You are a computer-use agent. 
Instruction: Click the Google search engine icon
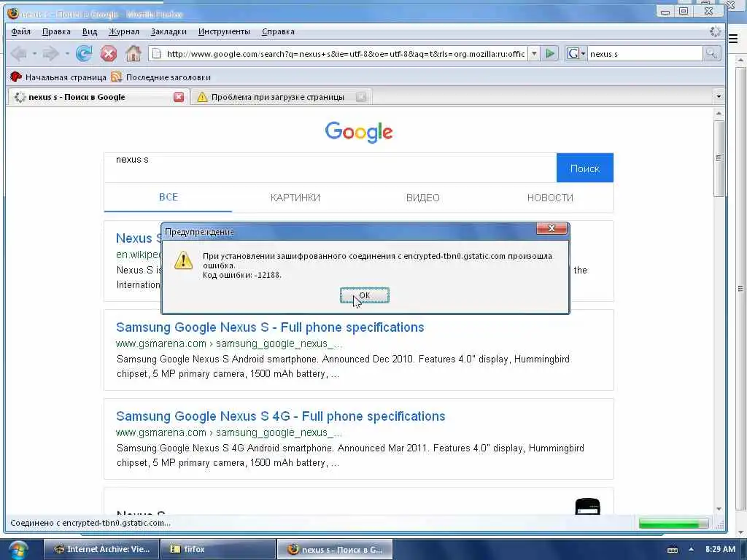pos(573,53)
